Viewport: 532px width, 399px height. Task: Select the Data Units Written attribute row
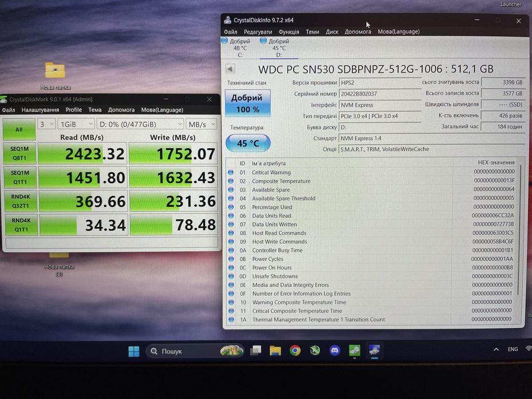coord(372,224)
